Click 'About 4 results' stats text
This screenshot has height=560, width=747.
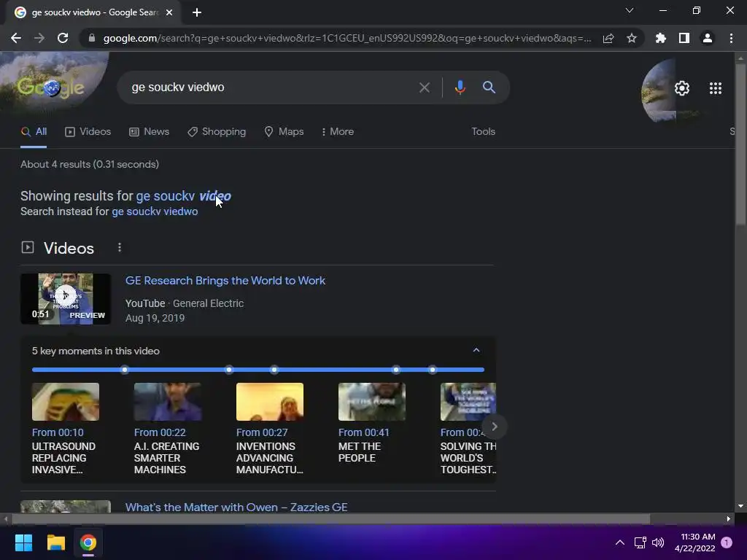[x=90, y=164]
